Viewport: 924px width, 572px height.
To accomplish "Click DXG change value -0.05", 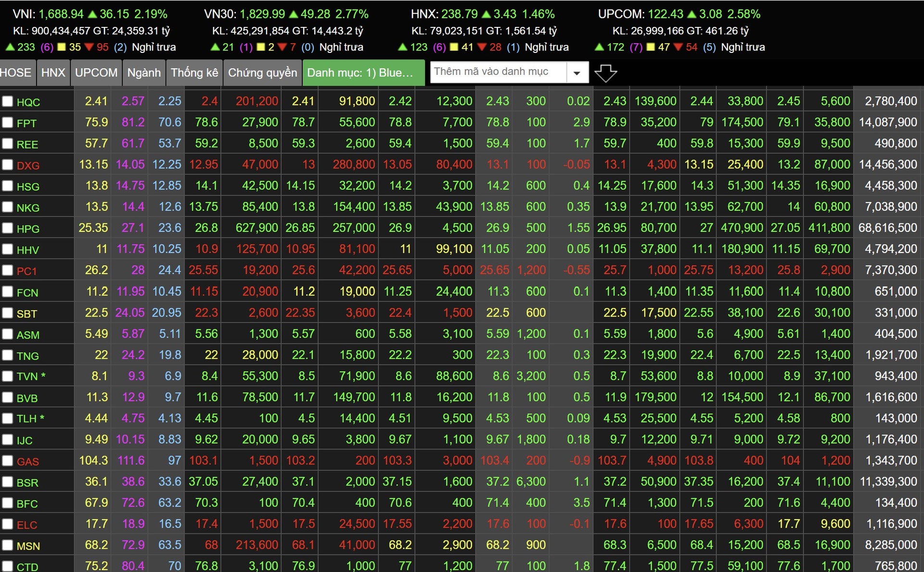I will point(576,165).
